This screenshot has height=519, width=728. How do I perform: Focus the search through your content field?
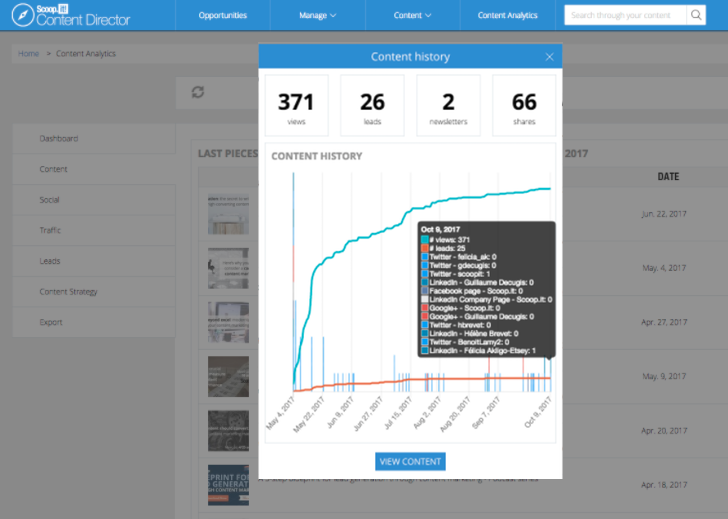pyautogui.click(x=624, y=15)
